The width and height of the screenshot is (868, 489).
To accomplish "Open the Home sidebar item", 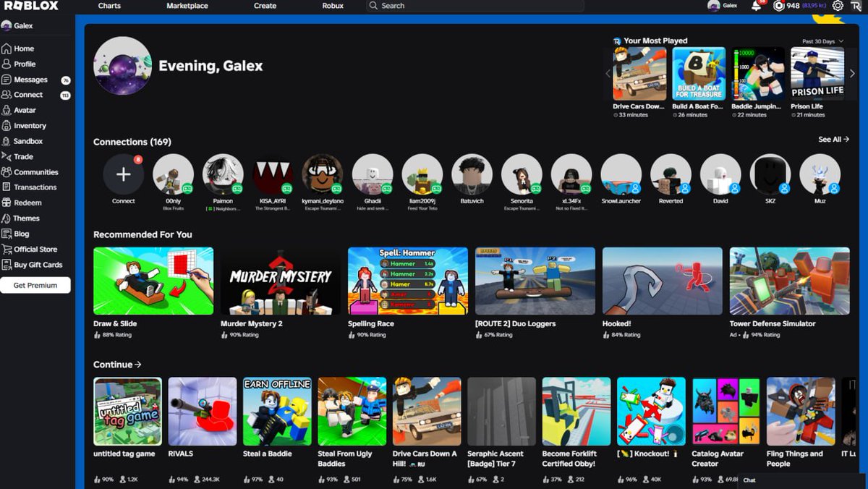I will pos(18,48).
